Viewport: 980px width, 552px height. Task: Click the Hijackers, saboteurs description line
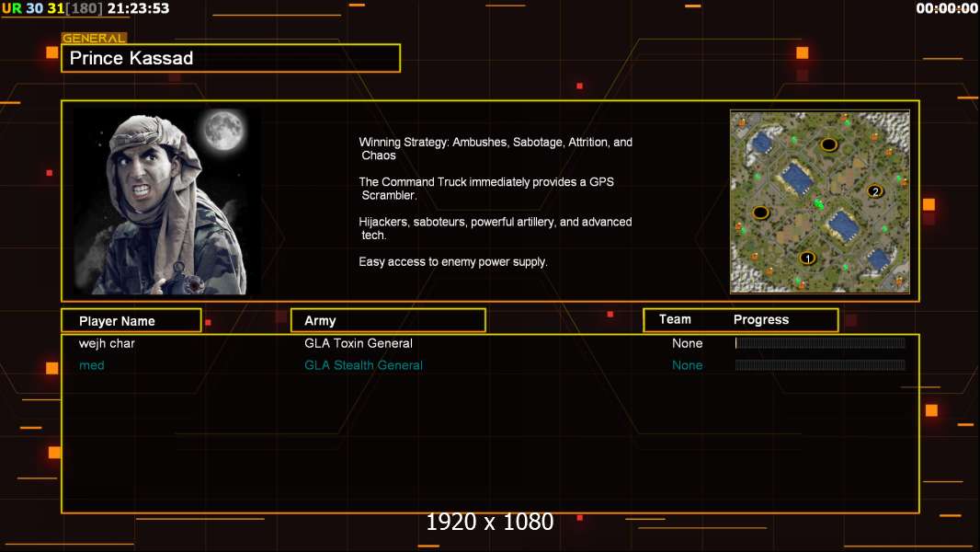coord(495,228)
